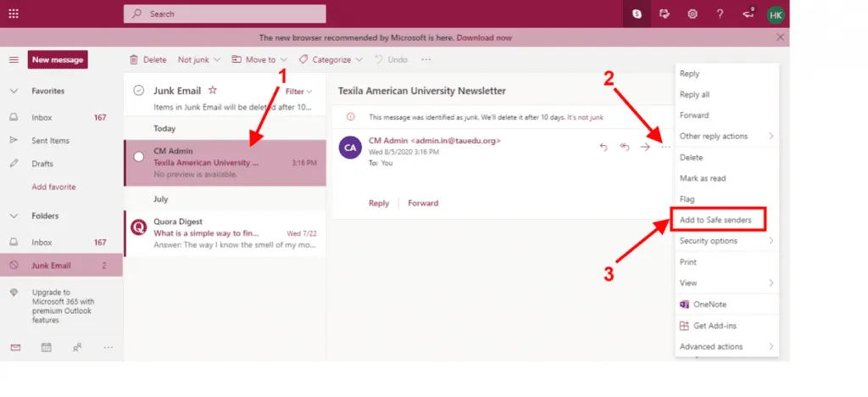
Task: Click the Download now link
Action: (x=484, y=37)
